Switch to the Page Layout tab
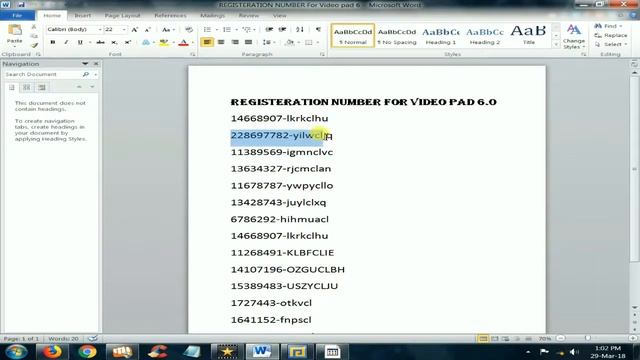The width and height of the screenshot is (640, 360). click(122, 16)
